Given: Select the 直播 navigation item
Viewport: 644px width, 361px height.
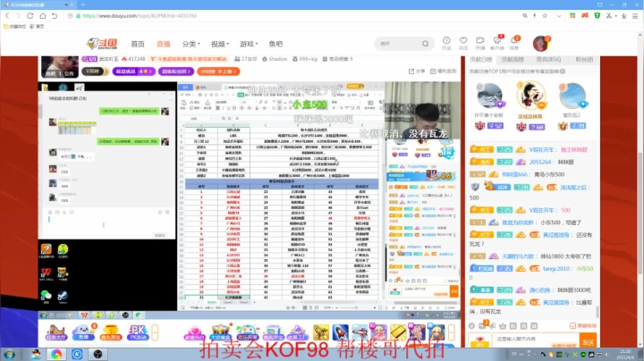Looking at the screenshot, I should (x=164, y=44).
